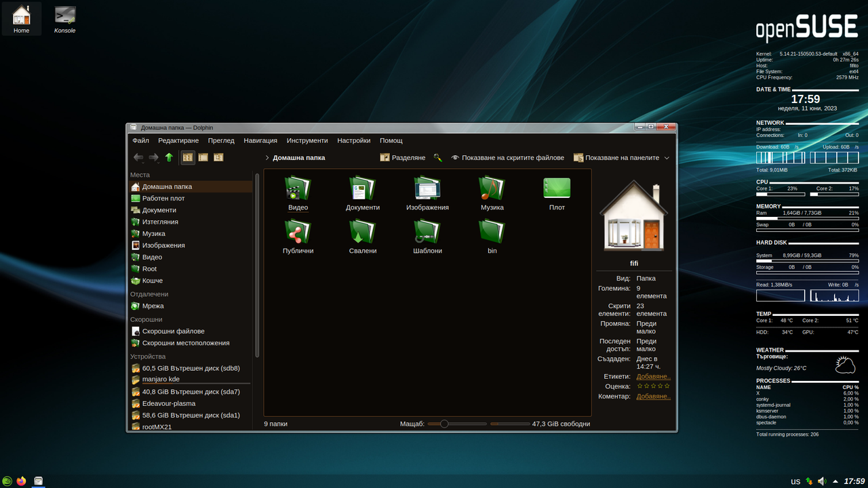
Task: Open the Музика folder in file view
Action: pos(492,194)
